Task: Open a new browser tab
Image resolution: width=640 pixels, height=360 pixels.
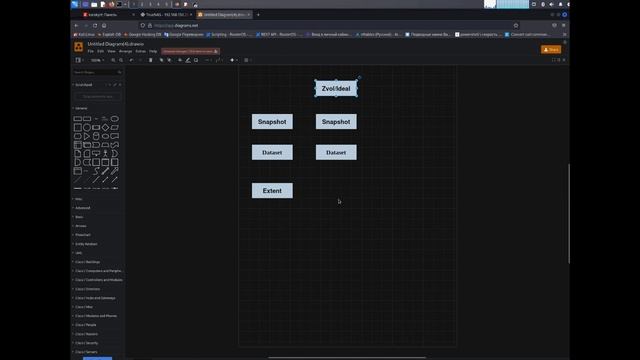Action: 258,15
